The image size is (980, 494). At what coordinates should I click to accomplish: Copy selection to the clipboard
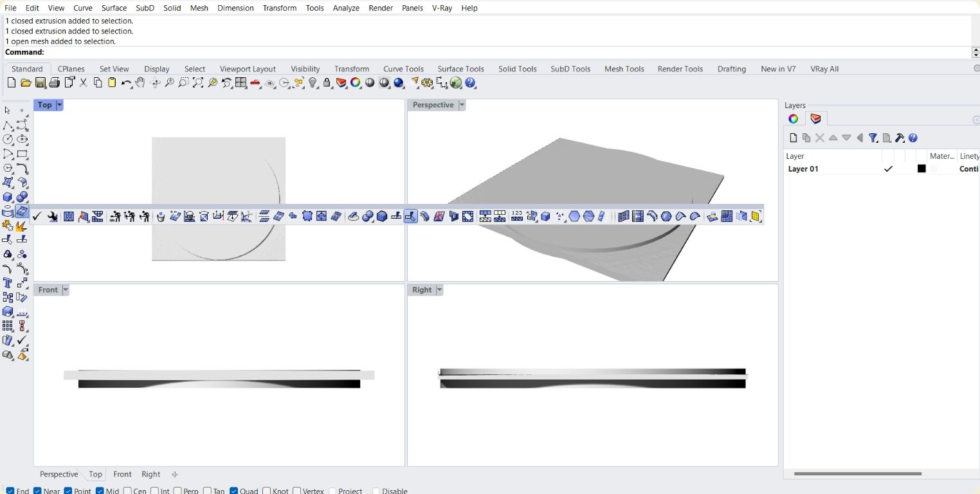[x=98, y=83]
